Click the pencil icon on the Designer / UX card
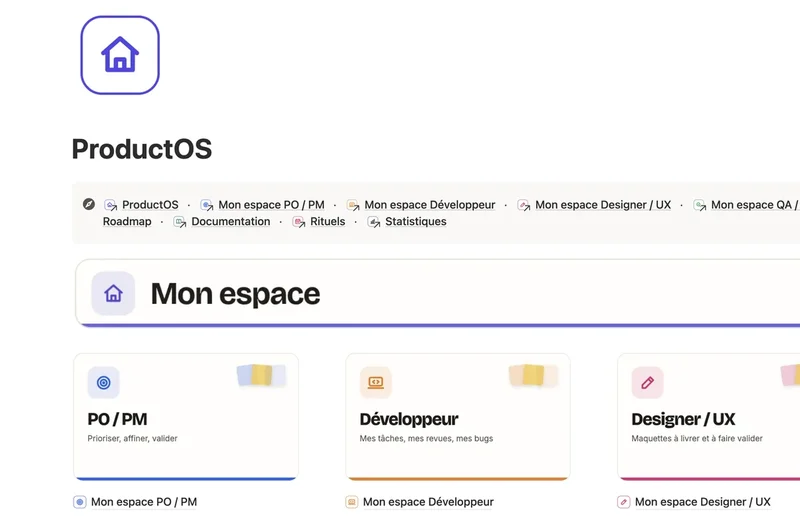 click(x=647, y=382)
